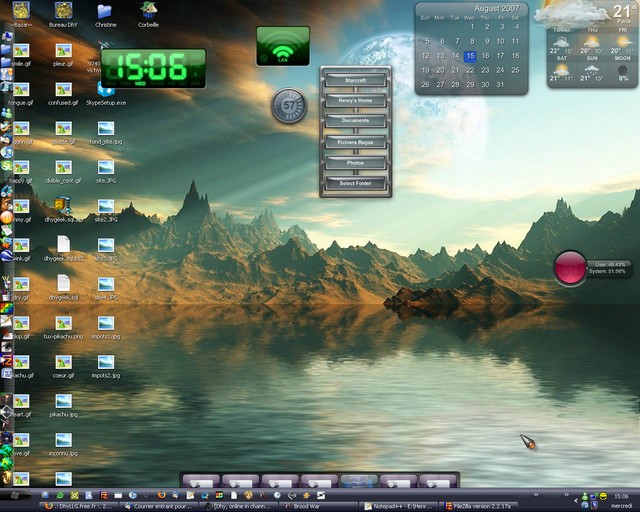
Task: Switch to Dhy online in channel window
Action: point(239,506)
